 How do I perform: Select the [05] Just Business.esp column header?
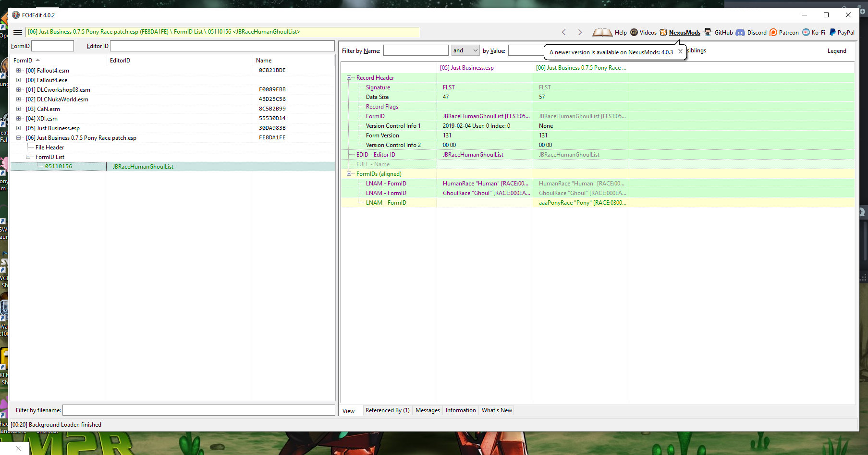coord(485,68)
